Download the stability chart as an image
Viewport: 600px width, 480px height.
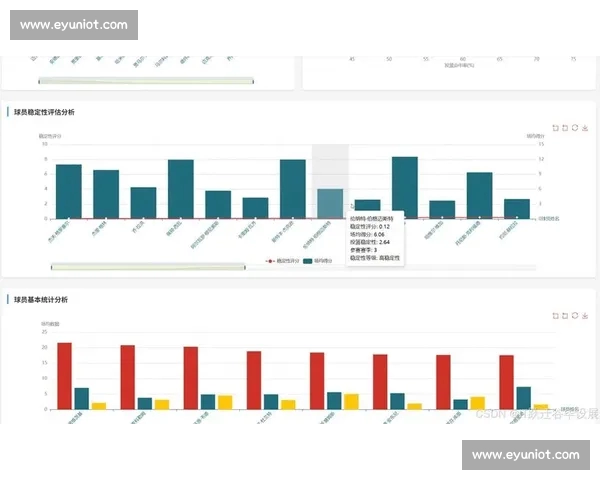point(585,128)
